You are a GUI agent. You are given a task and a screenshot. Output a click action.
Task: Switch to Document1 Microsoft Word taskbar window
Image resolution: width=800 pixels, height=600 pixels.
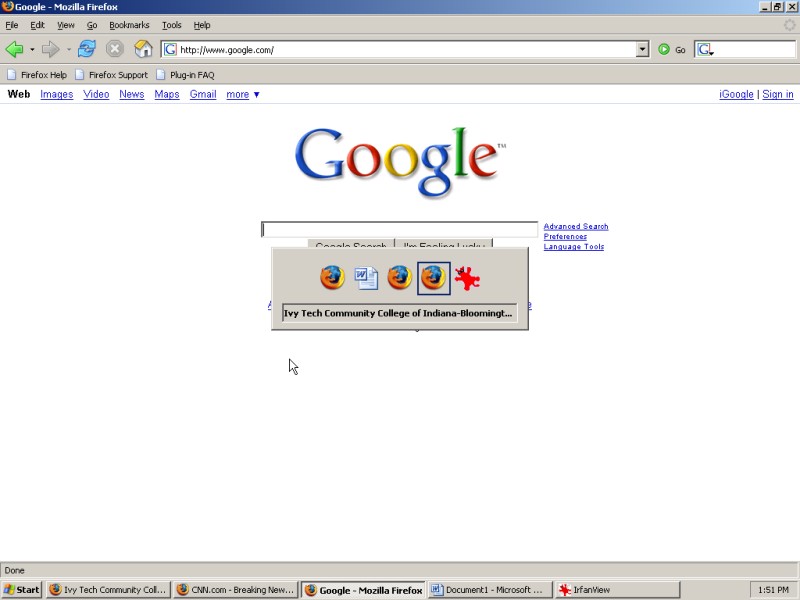(490, 590)
